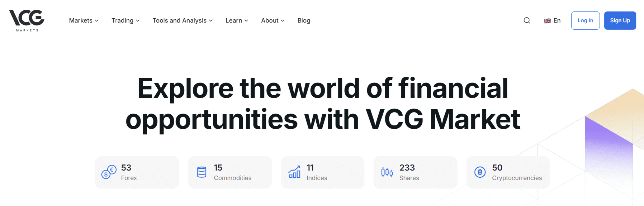Open the Learn dropdown

pyautogui.click(x=236, y=20)
